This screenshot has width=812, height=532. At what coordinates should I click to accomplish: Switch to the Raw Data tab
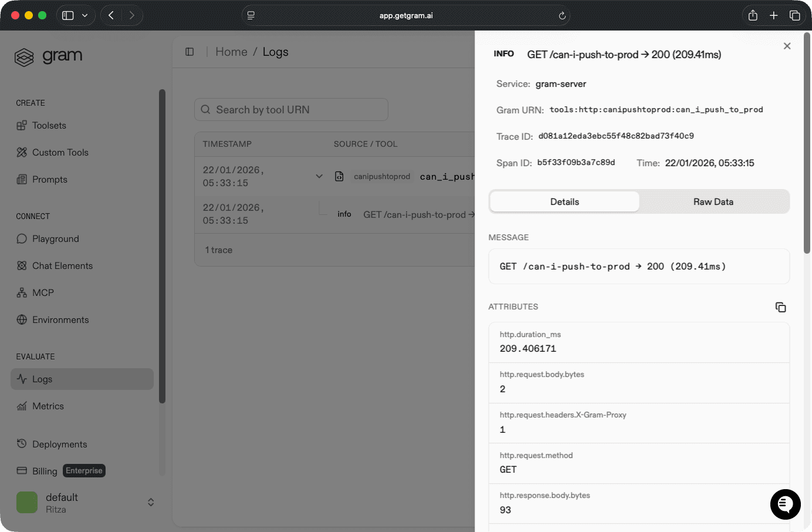(713, 201)
